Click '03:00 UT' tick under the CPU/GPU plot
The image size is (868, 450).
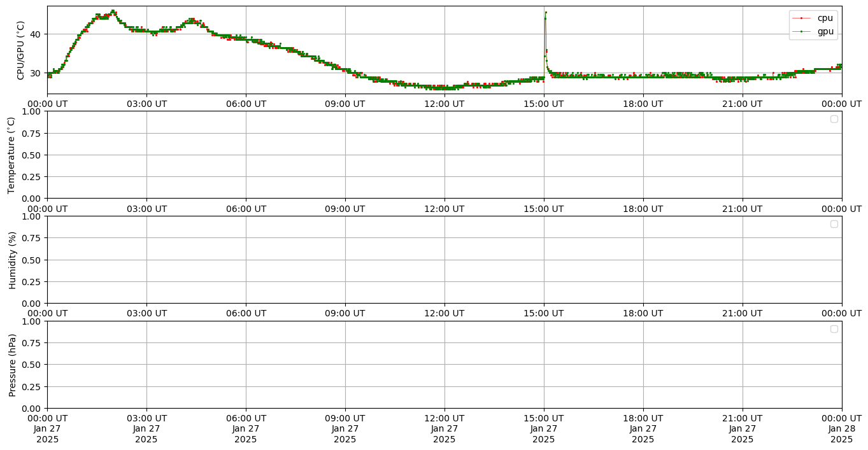pos(146,103)
